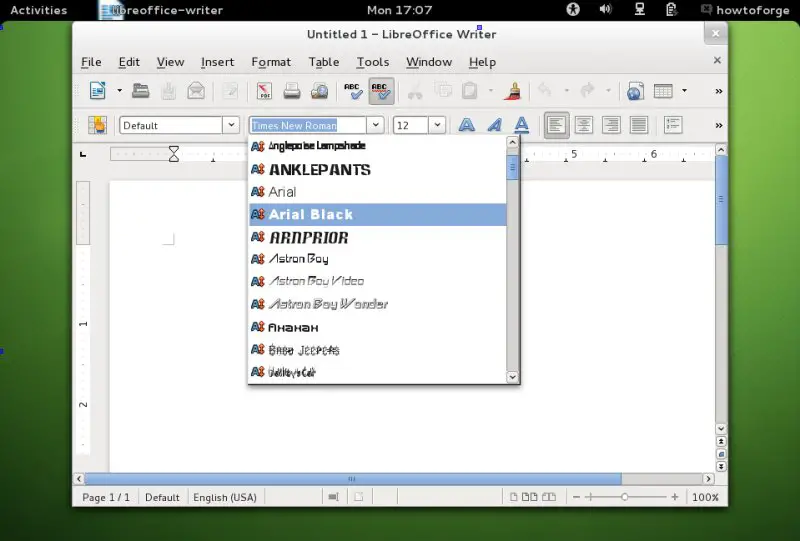Open the Help menu

(x=482, y=62)
